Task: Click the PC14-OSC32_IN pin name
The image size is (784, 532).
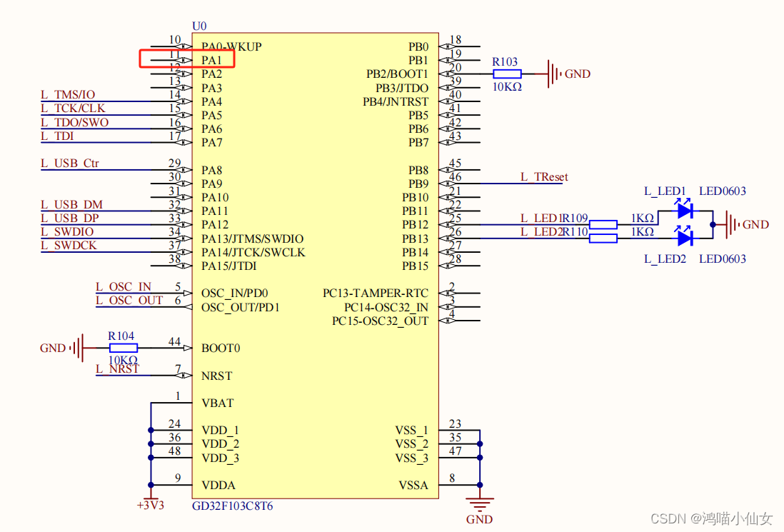Action: tap(386, 307)
